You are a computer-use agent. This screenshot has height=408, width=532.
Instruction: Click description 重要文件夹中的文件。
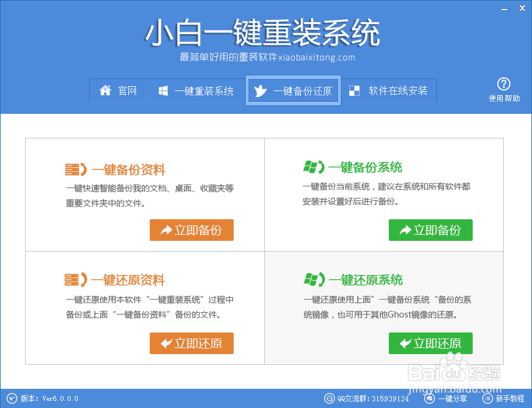[105, 203]
